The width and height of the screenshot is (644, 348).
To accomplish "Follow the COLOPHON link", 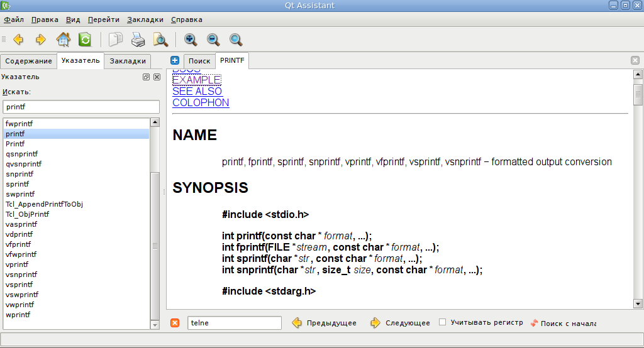I will tap(201, 102).
